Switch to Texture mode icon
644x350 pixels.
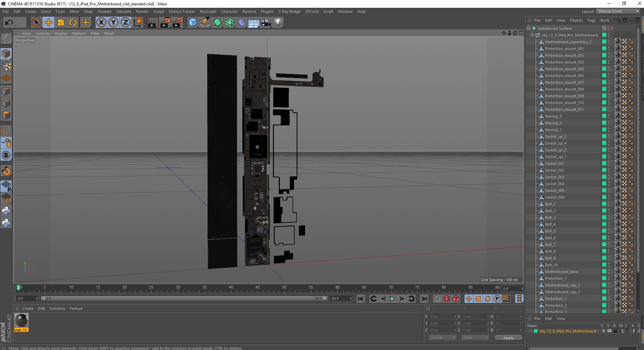tap(6, 66)
